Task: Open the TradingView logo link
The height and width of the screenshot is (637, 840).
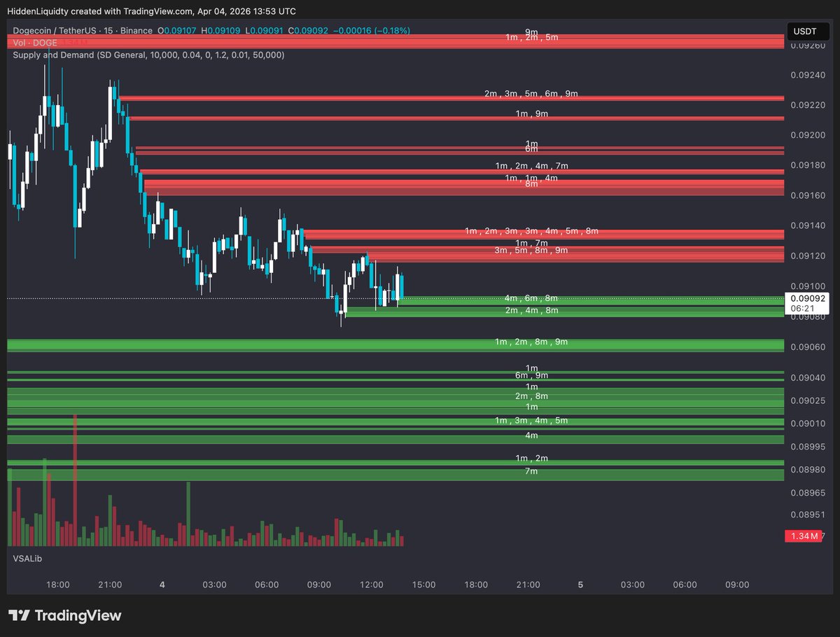Action: tap(64, 616)
